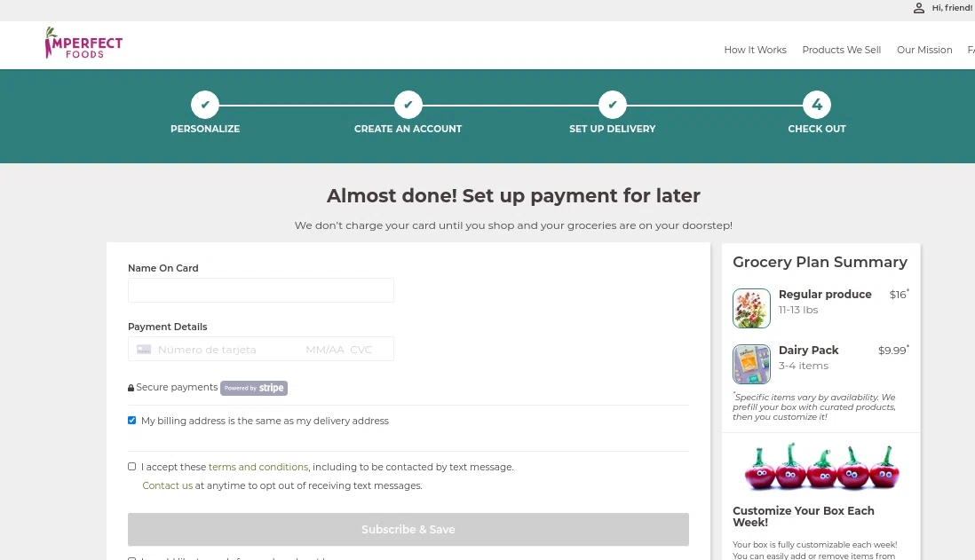Screen dimensions: 975x560
Task: Open the user account icon
Action: [918, 8]
